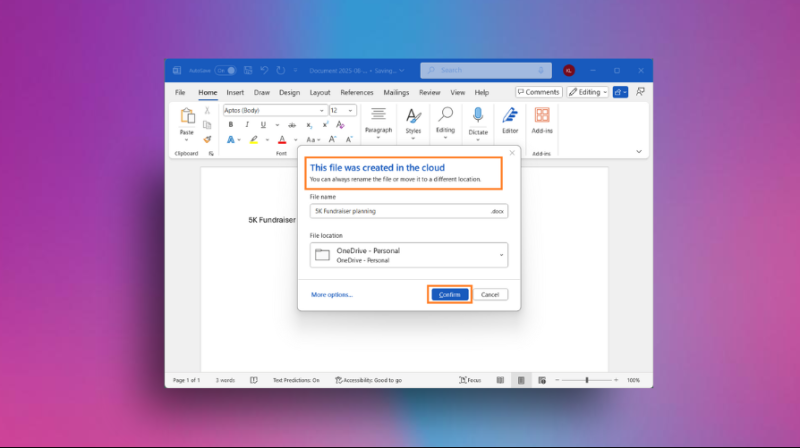The height and width of the screenshot is (448, 800).
Task: Click the Dictate microphone icon
Action: click(x=478, y=116)
